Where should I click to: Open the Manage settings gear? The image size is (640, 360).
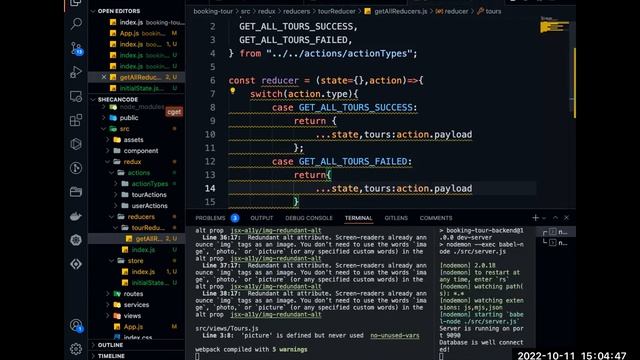pyautogui.click(x=76, y=349)
